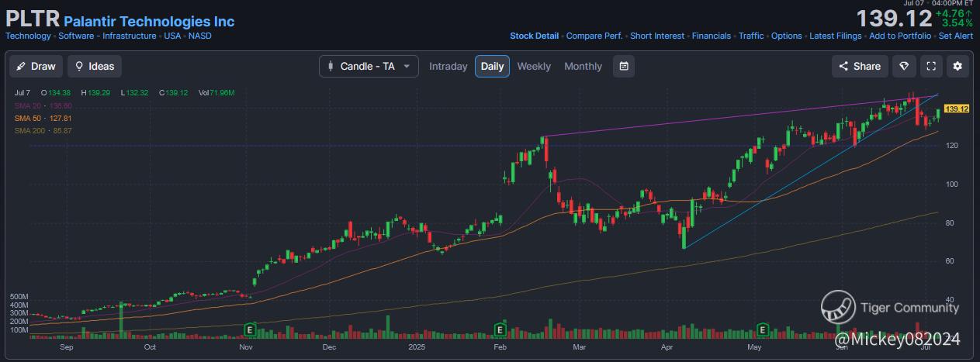Switch to the Intraday timeframe
980x362 pixels.
point(448,66)
